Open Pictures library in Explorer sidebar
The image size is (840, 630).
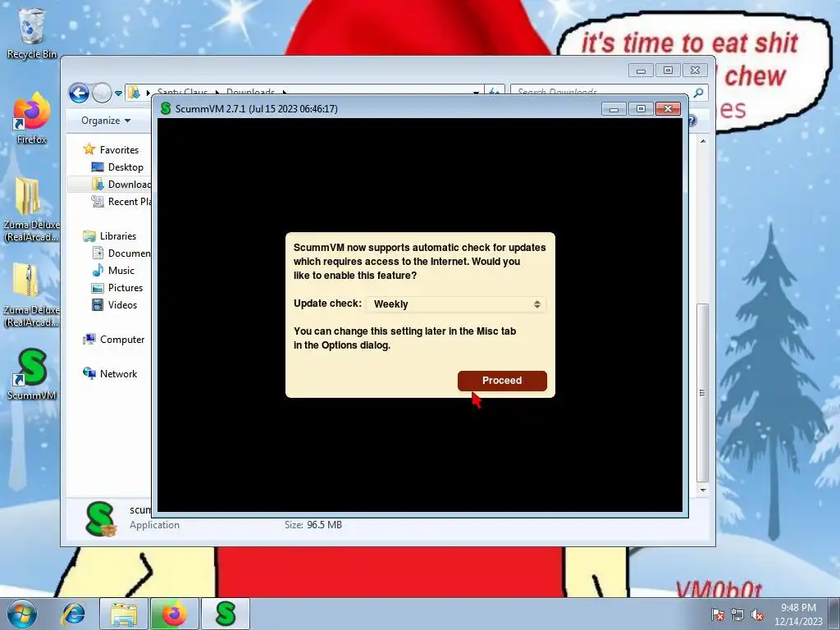tap(117, 288)
